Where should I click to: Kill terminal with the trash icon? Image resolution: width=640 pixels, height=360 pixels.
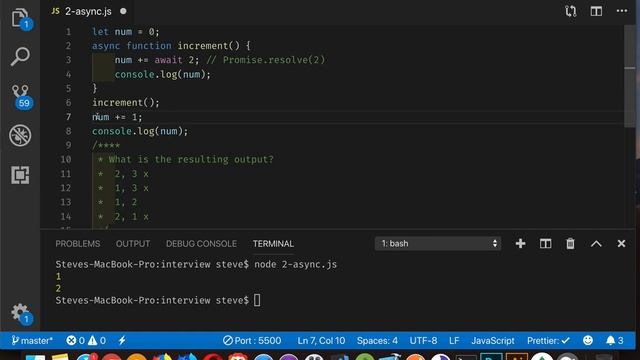[570, 244]
